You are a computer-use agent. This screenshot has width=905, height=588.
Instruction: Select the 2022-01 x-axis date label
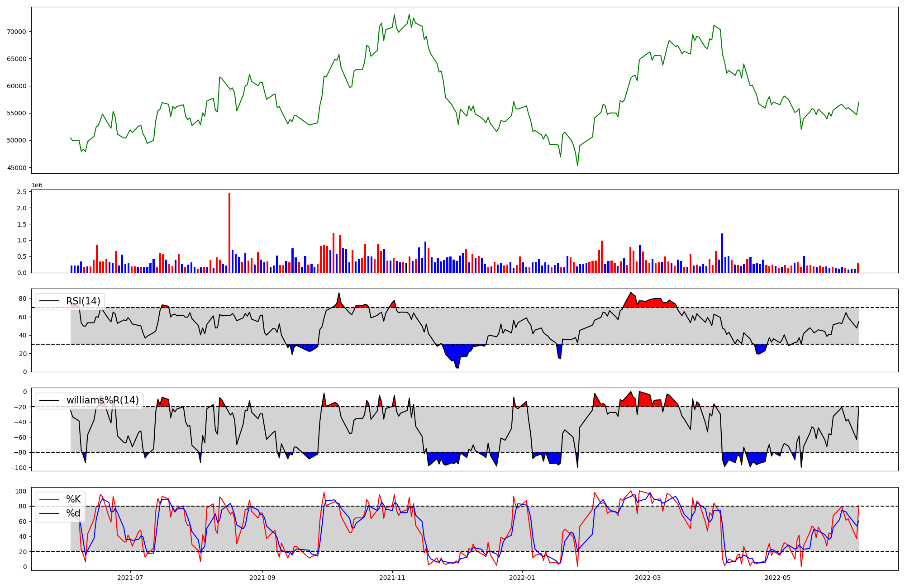coord(522,578)
